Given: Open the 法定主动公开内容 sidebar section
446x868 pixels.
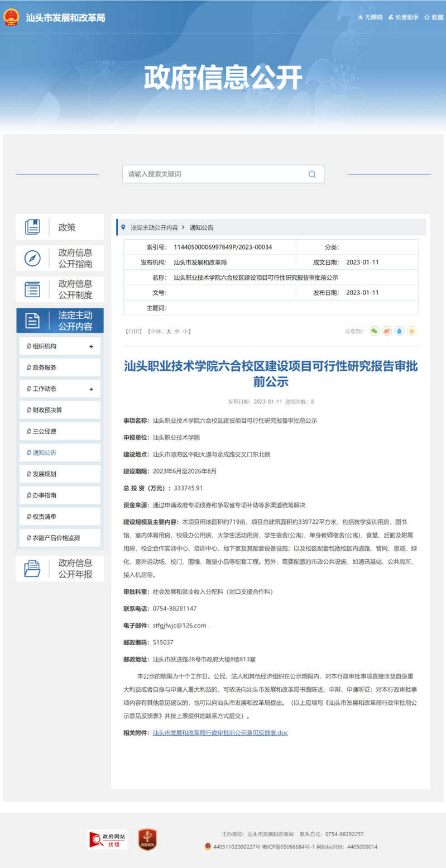Looking at the screenshot, I should (x=60, y=321).
